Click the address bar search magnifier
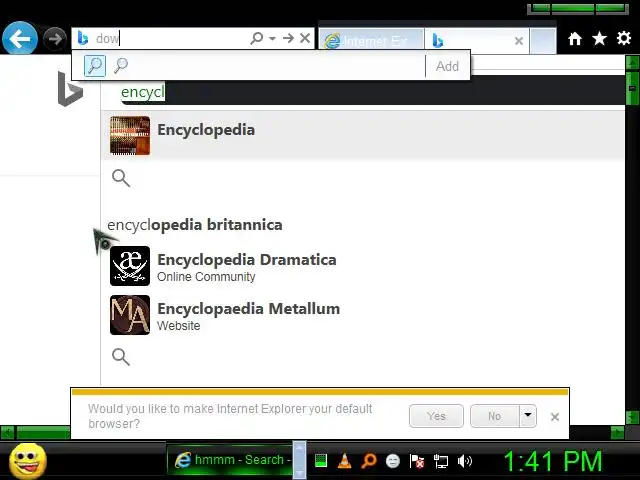Image resolution: width=640 pixels, height=480 pixels. pos(257,38)
